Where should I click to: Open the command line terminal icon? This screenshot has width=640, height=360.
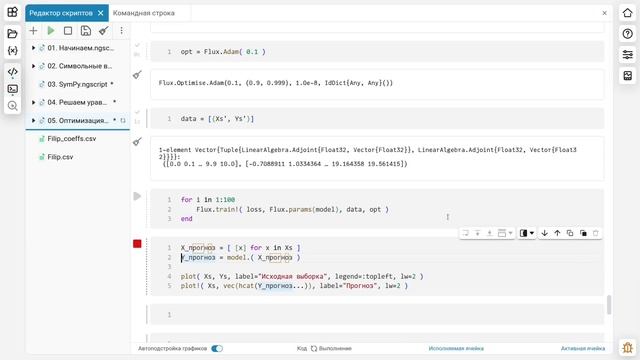12,89
